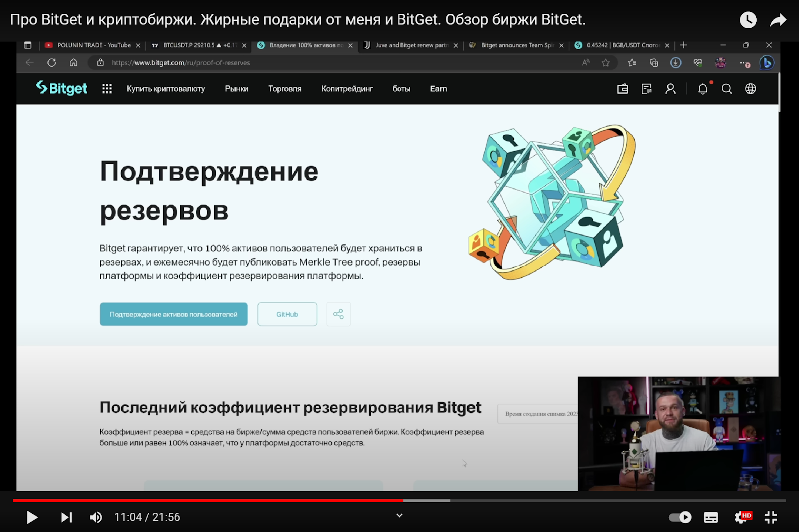Close the Bitget announces Team Spirit tab
This screenshot has width=799, height=532.
[562, 45]
